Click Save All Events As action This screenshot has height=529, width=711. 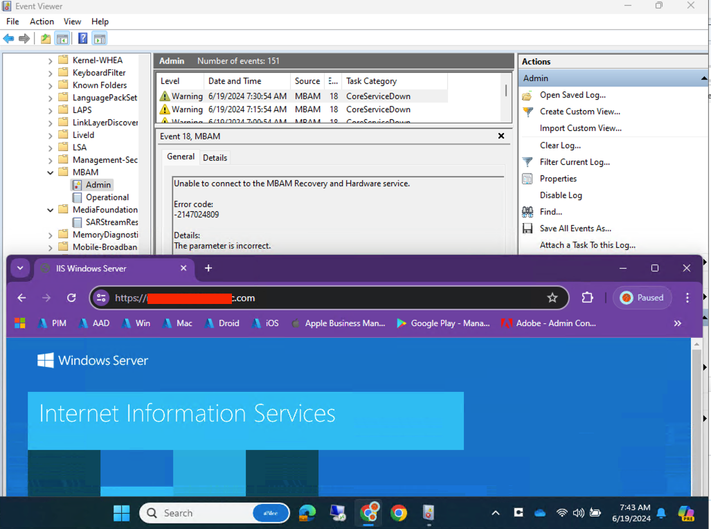575,228
